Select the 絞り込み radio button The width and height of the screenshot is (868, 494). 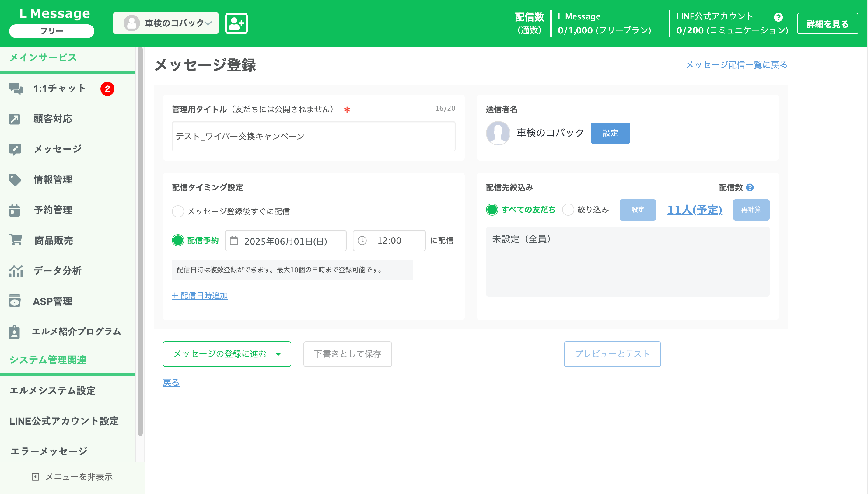pyautogui.click(x=568, y=210)
